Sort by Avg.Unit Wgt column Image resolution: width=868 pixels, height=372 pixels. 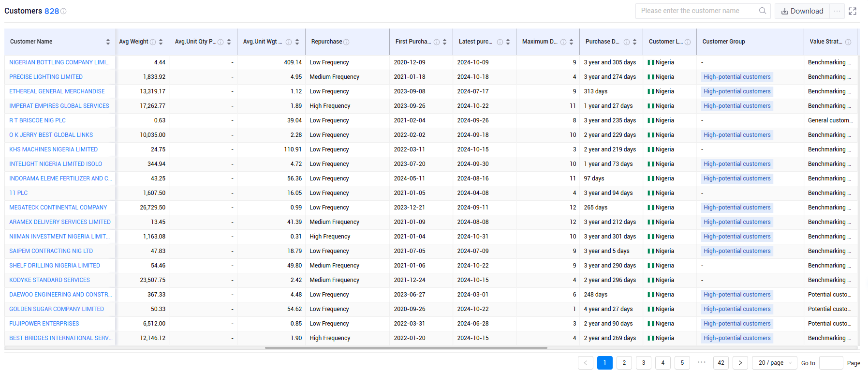click(297, 42)
